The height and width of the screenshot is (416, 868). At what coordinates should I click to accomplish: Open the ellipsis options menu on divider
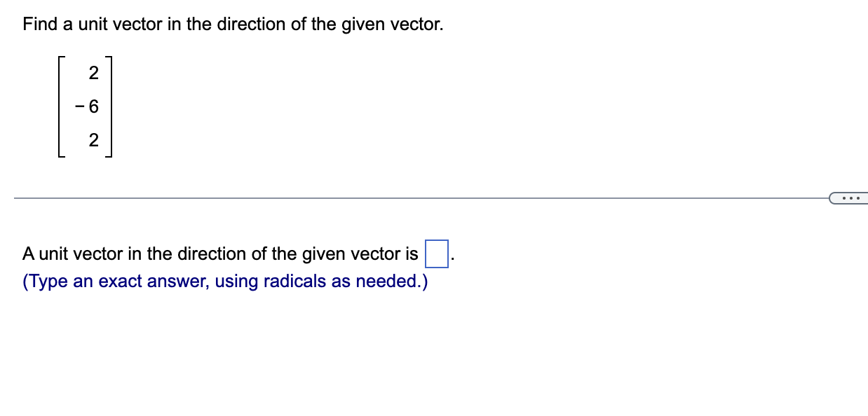pyautogui.click(x=850, y=199)
